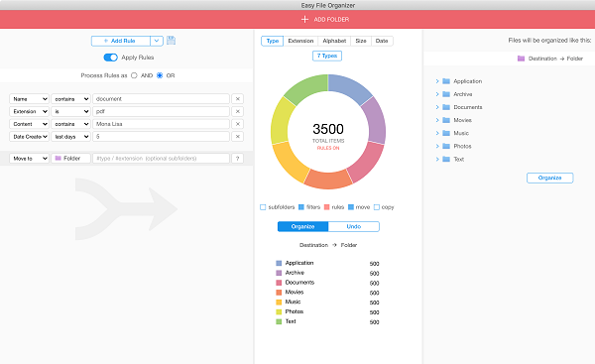The height and width of the screenshot is (364, 595).
Task: Click the blue Organize button under the chart
Action: pos(302,226)
